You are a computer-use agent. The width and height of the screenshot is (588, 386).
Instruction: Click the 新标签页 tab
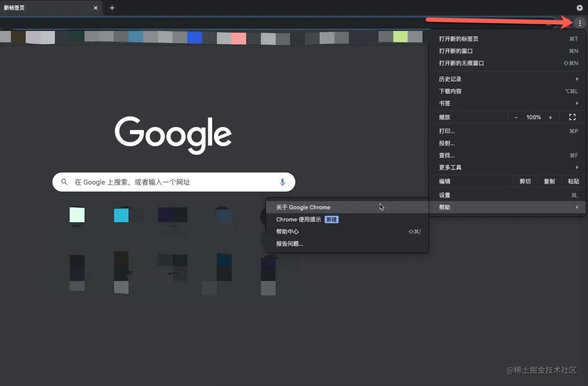[51, 8]
